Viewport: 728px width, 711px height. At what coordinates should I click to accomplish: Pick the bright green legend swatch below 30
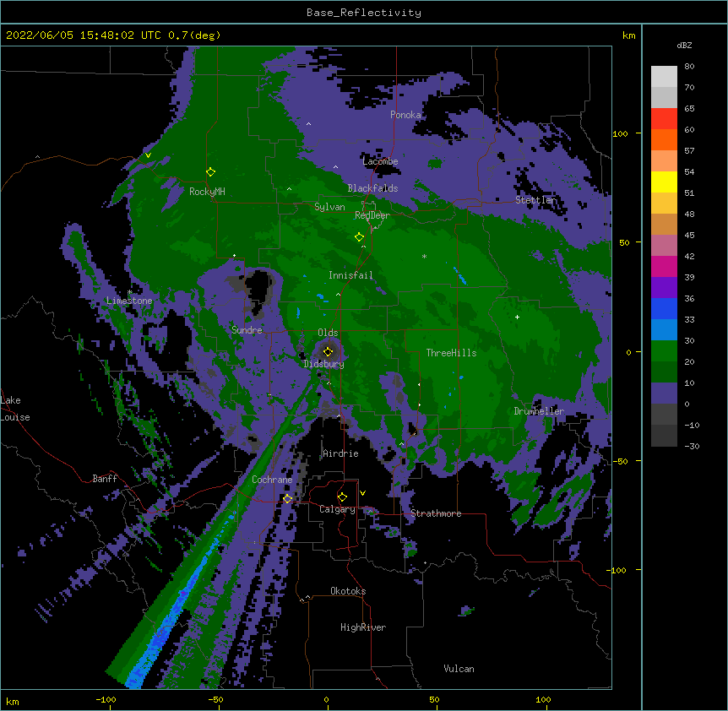664,351
